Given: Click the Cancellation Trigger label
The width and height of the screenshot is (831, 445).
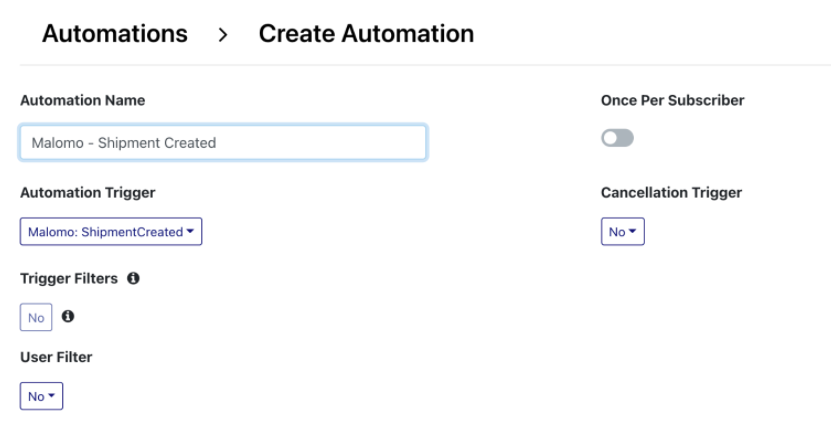Looking at the screenshot, I should pos(671,192).
